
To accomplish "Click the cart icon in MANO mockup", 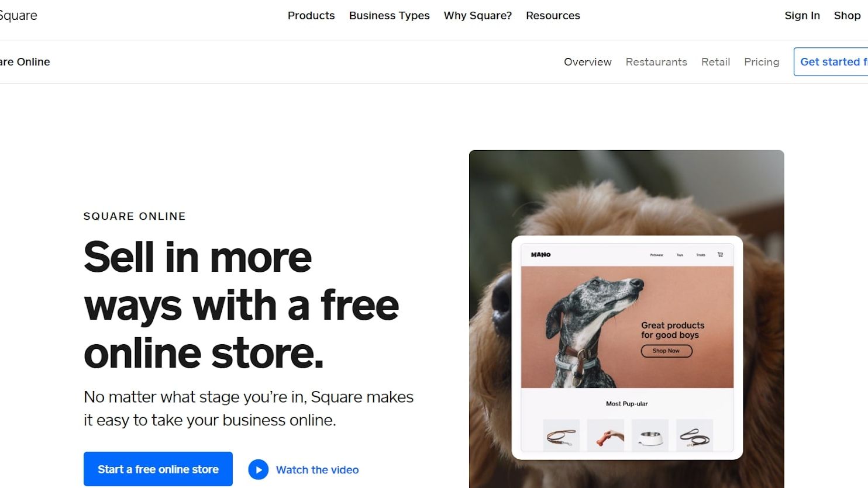I will 720,255.
